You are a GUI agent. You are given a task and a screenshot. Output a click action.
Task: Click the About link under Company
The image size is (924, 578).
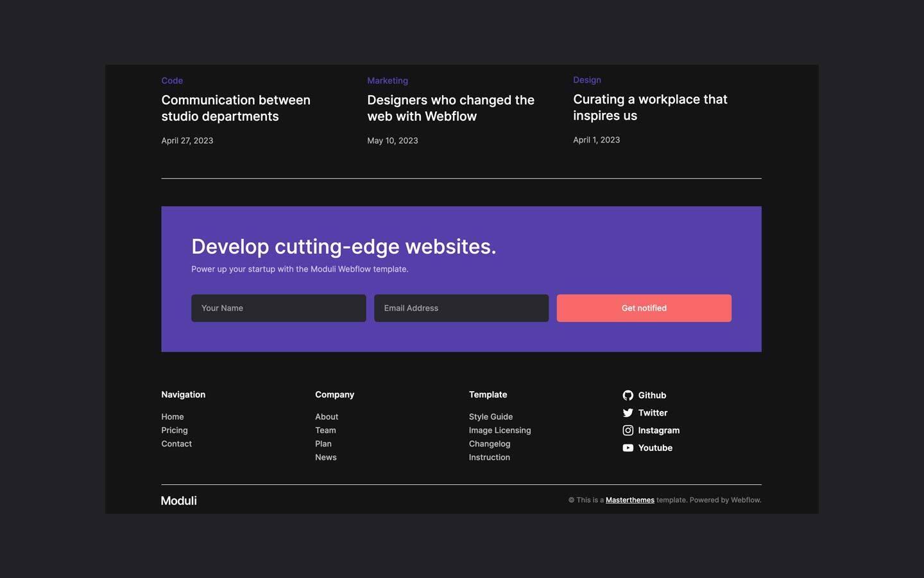pos(327,416)
